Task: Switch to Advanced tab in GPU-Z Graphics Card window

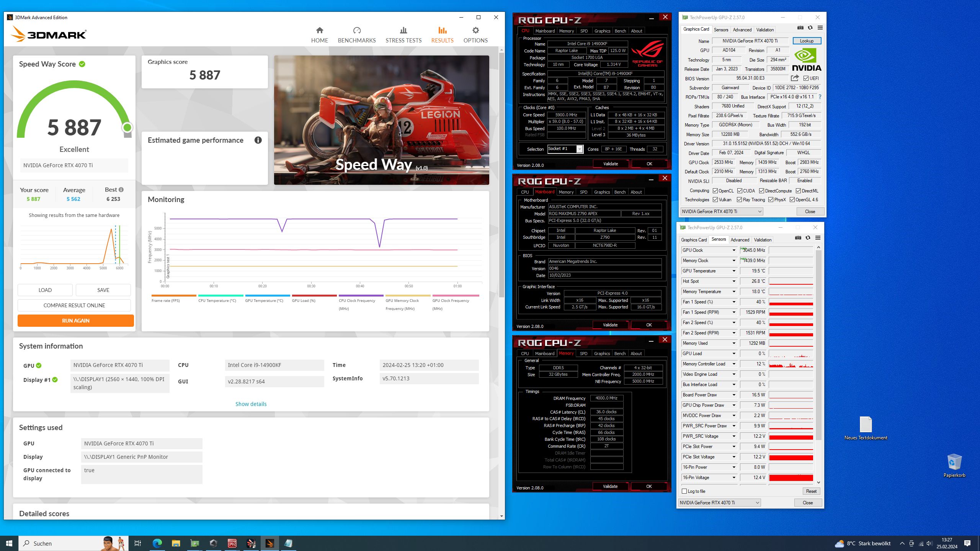Action: click(x=742, y=29)
